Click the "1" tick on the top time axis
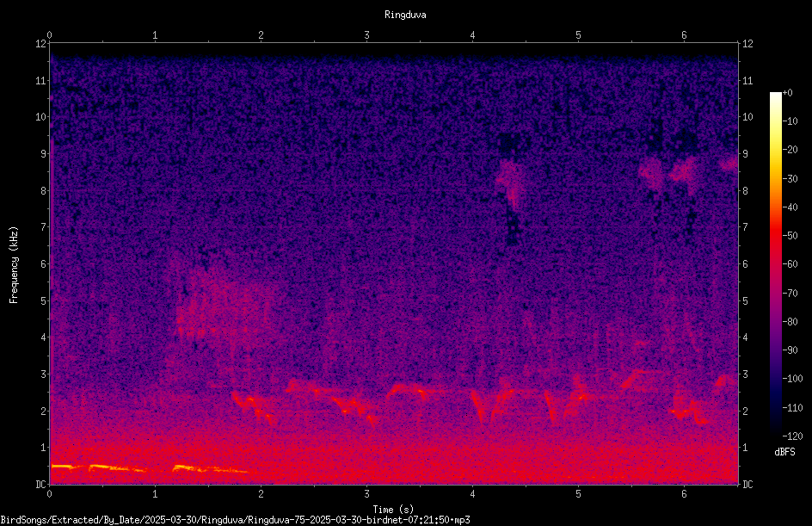This screenshot has width=812, height=526. [155, 35]
